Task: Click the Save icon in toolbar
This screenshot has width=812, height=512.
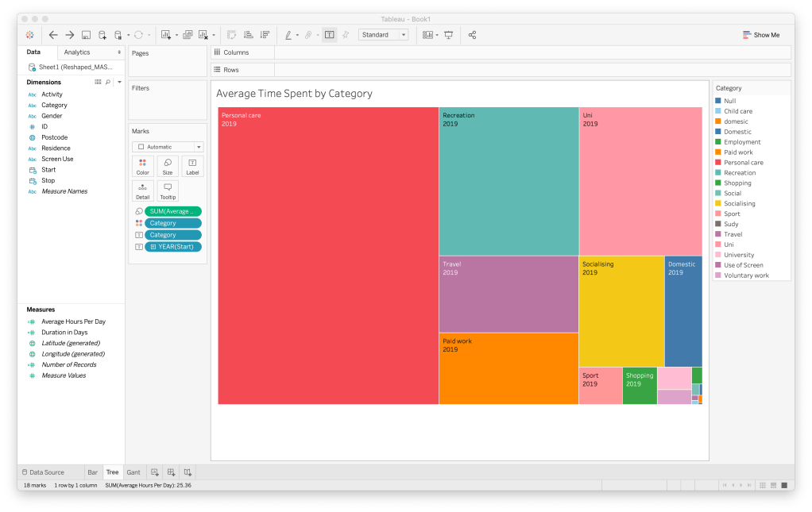Action: [86, 35]
